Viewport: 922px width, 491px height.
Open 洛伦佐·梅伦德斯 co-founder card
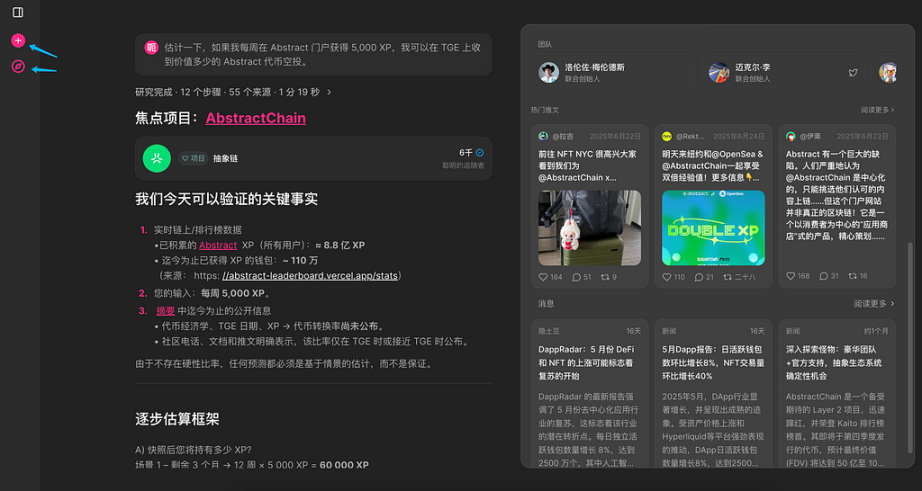(x=613, y=73)
